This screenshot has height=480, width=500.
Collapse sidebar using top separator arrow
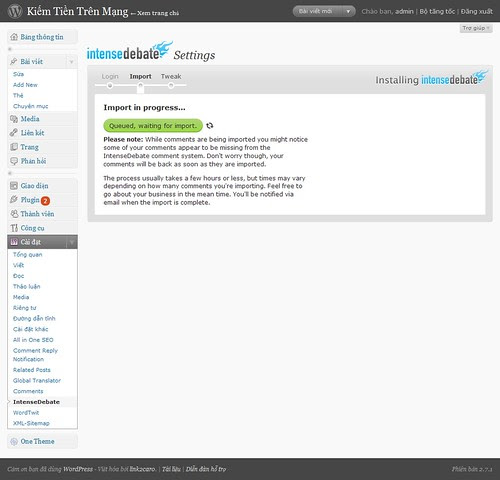10,49
